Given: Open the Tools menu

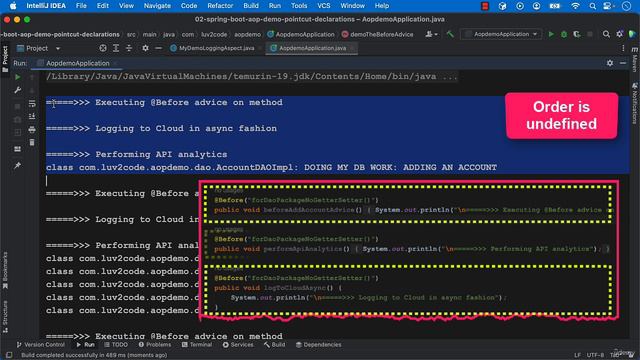Looking at the screenshot, I should (299, 6).
